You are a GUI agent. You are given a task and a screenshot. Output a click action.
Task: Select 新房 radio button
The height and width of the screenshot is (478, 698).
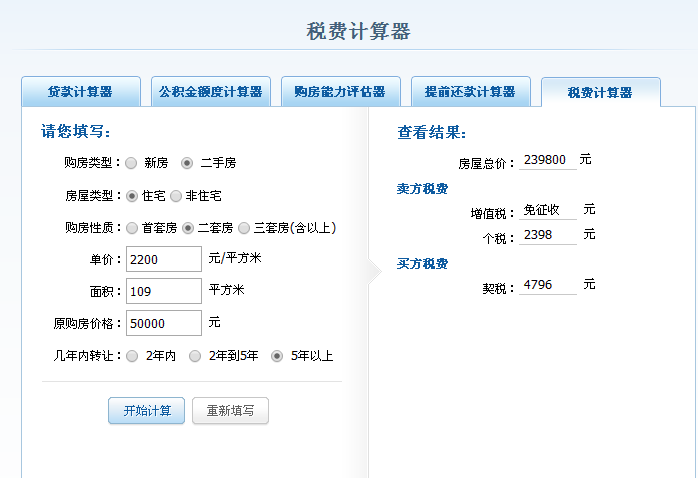pos(131,162)
